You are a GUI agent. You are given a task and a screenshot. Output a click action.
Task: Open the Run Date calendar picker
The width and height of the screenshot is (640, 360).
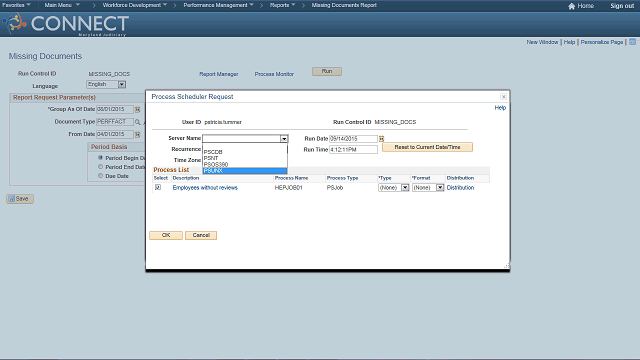382,139
